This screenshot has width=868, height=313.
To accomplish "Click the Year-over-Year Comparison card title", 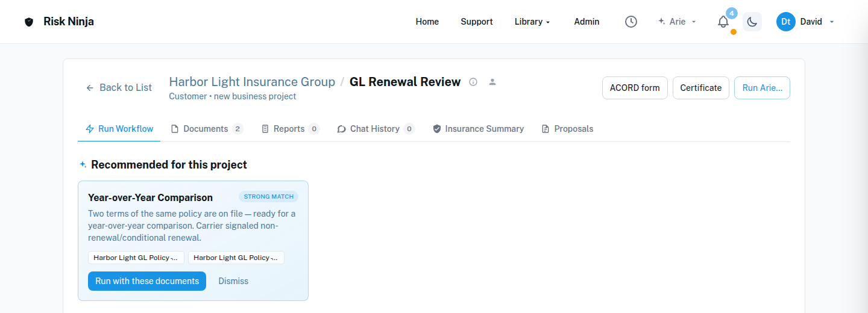I will coord(150,197).
